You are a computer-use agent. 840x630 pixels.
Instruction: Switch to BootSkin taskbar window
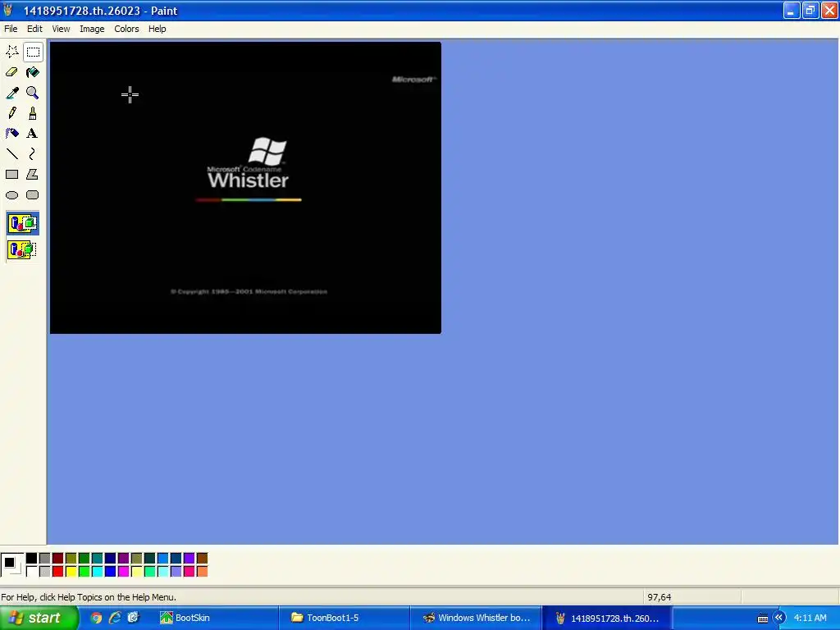(217, 619)
